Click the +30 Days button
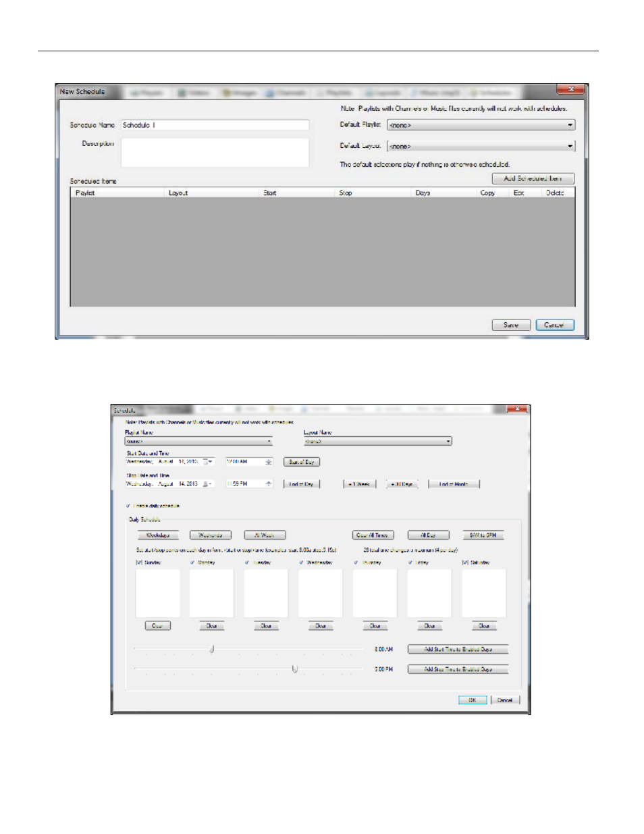The height and width of the screenshot is (834, 644). 402,484
